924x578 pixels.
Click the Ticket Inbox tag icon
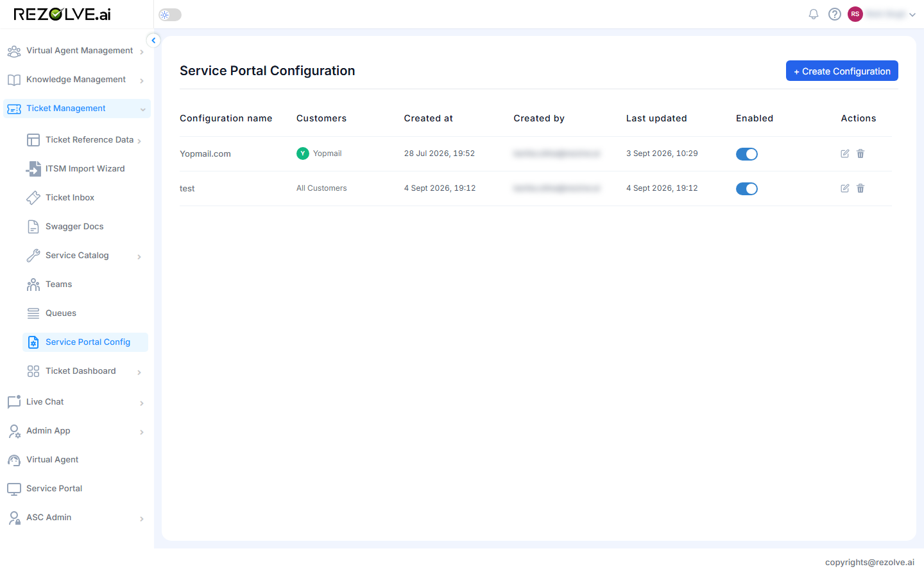click(x=33, y=198)
